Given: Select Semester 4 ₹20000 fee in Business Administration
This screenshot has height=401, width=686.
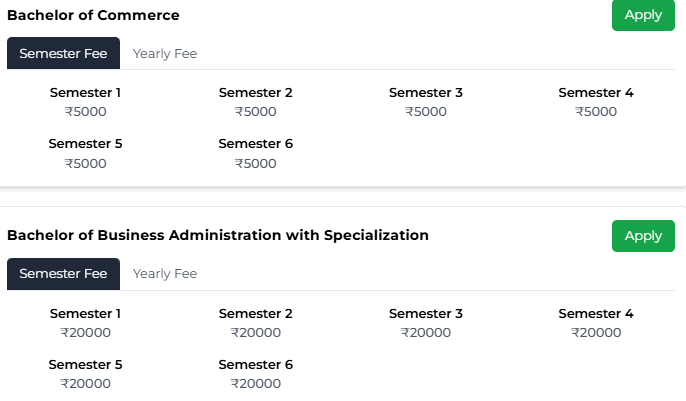Looking at the screenshot, I should coord(596,323).
